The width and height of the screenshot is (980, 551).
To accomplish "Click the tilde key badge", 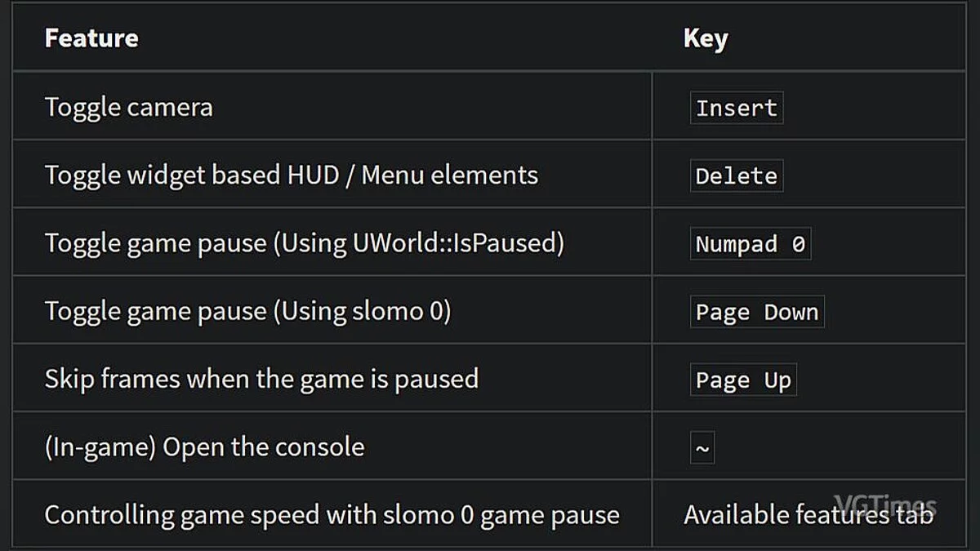I will point(702,448).
